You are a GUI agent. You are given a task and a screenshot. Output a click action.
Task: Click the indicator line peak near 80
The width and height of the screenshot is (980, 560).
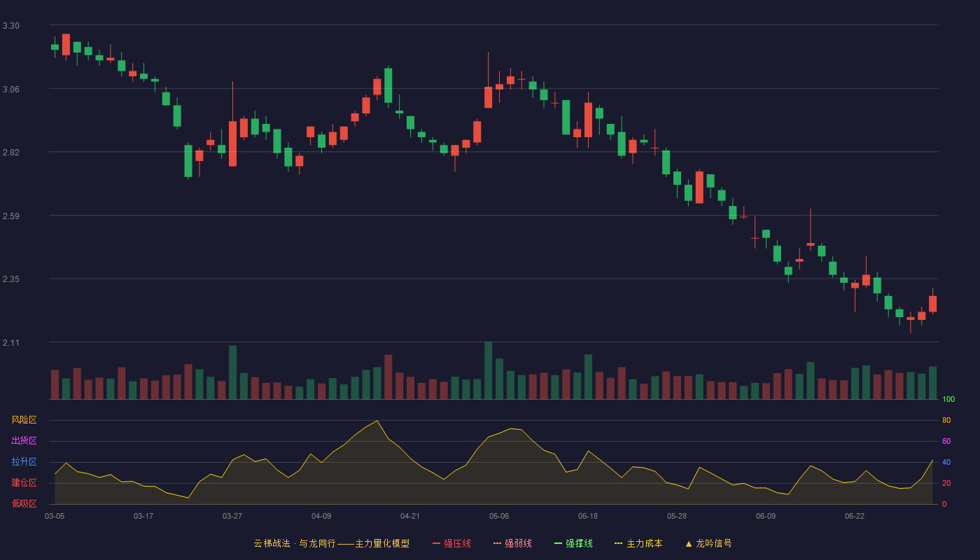click(x=377, y=421)
